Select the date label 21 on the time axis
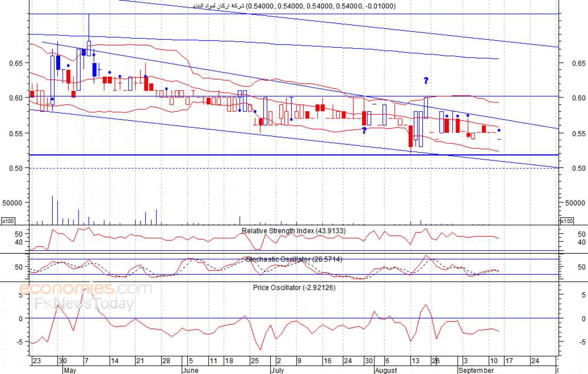This screenshot has width=588, height=374. (140, 361)
